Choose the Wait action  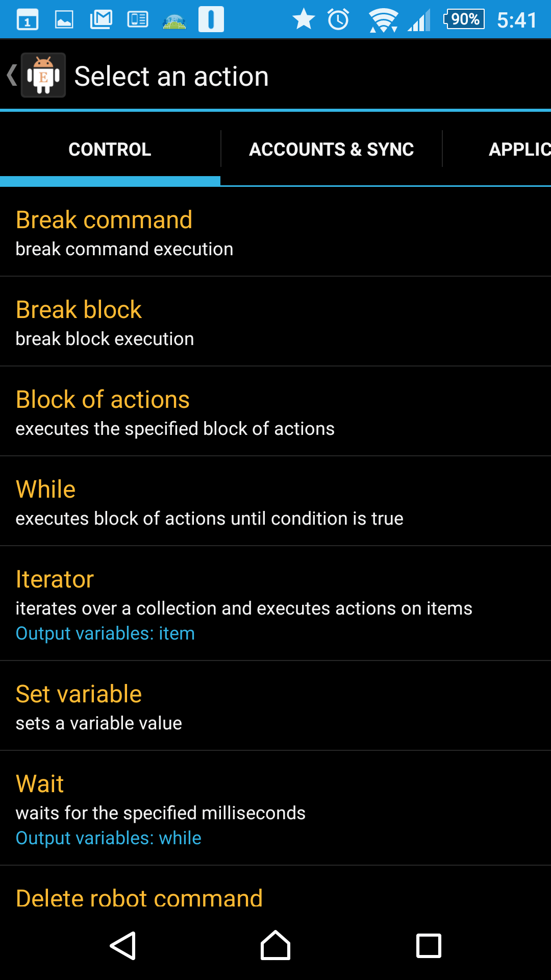[275, 808]
